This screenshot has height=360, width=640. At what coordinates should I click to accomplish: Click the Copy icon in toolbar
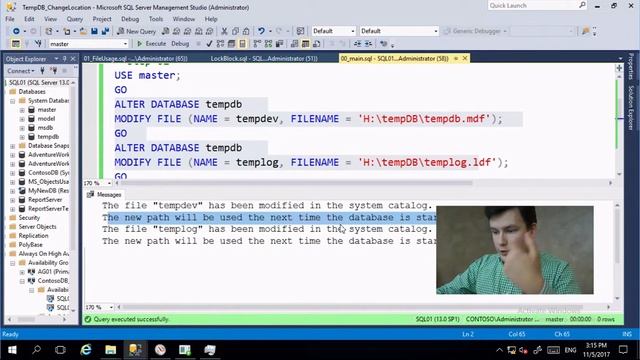tap(236, 31)
